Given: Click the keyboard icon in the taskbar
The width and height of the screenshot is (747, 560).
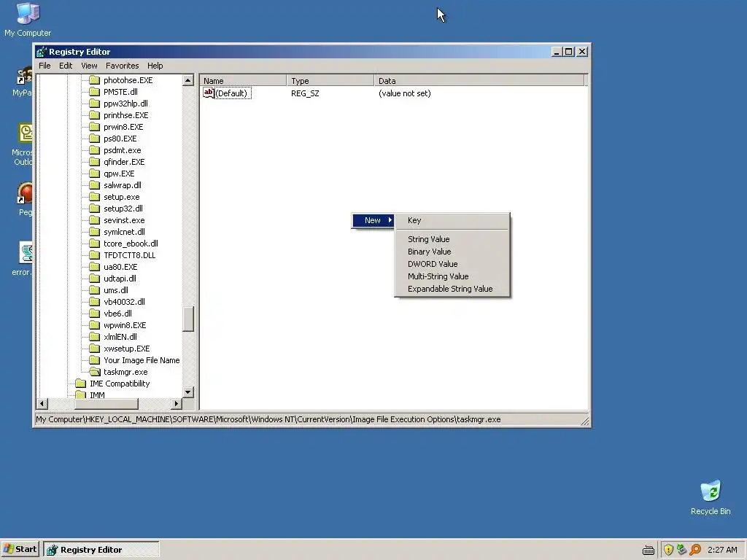Looking at the screenshot, I should 649,551.
